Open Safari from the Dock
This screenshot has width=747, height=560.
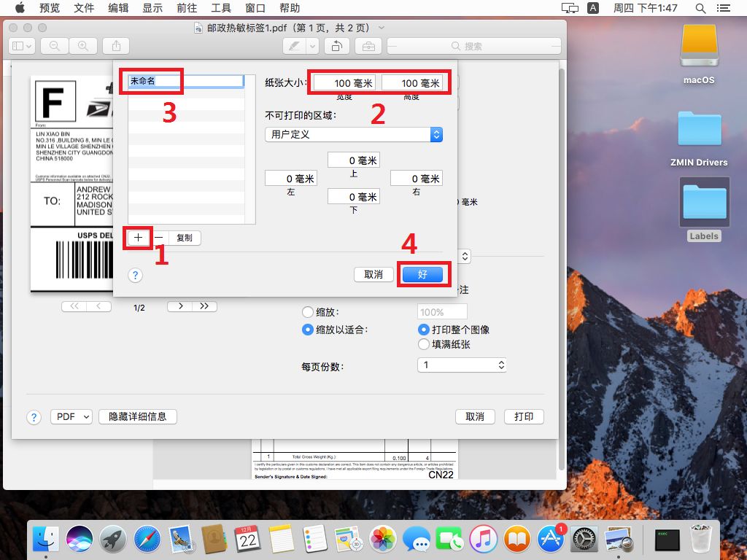(x=147, y=540)
